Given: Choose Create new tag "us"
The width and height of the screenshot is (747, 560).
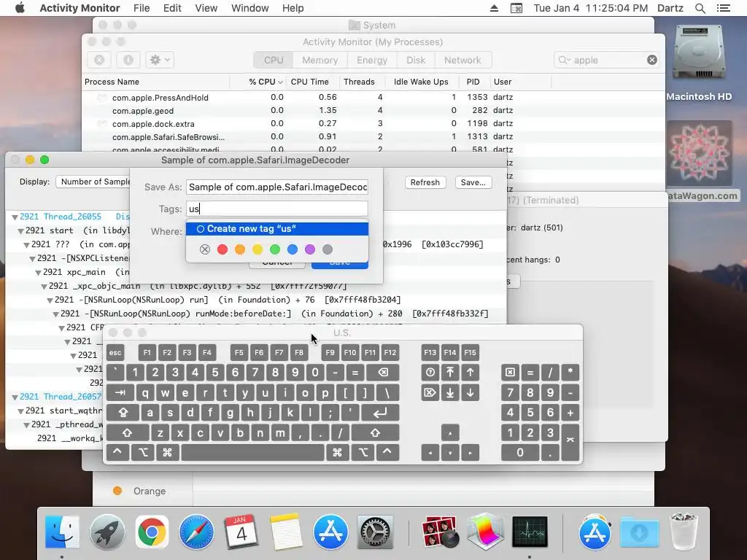Looking at the screenshot, I should pos(276,228).
